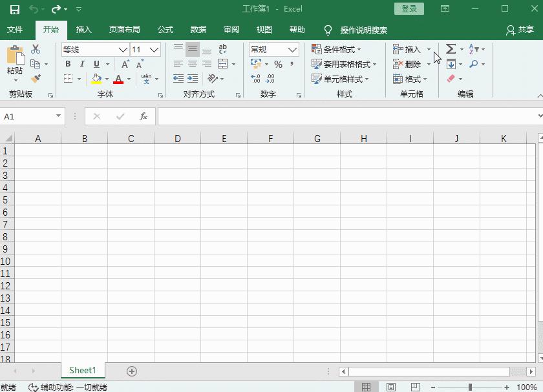This screenshot has width=543, height=392.
Task: Apply italic formatting
Action: pyautogui.click(x=81, y=64)
